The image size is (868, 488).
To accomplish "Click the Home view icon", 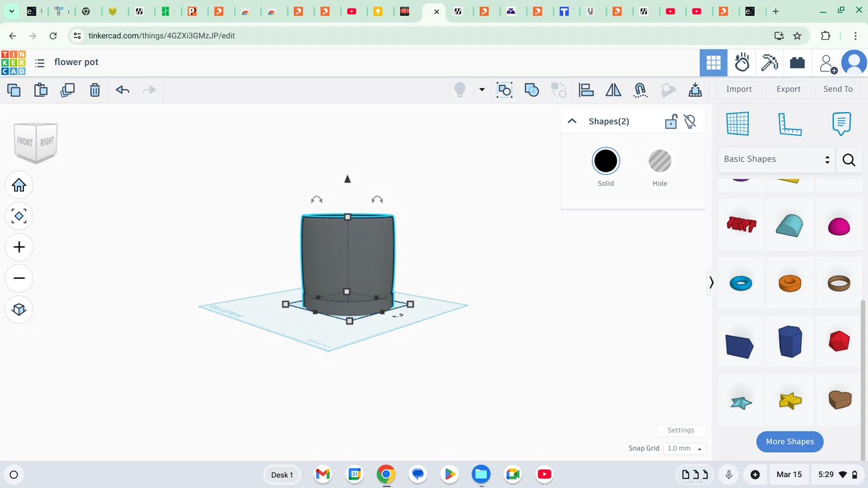I will 19,185.
